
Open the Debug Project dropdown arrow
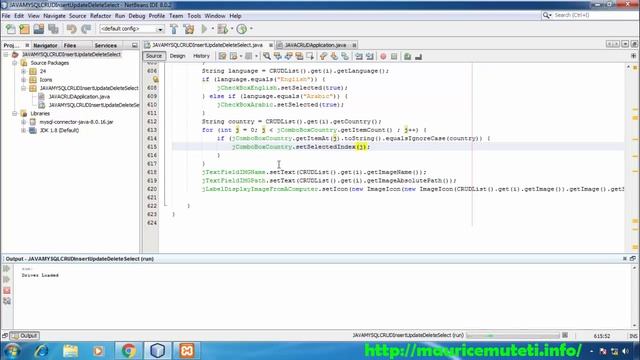tap(231, 29)
